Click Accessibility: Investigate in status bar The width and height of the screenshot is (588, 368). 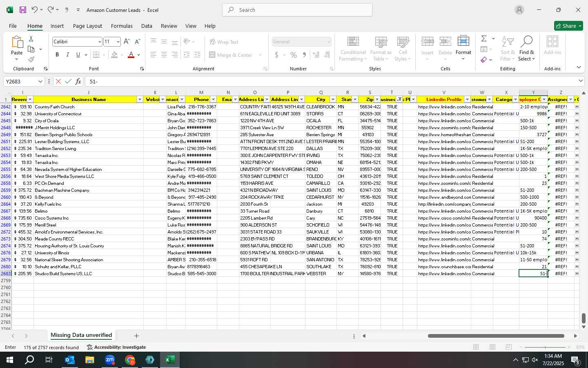116,347
